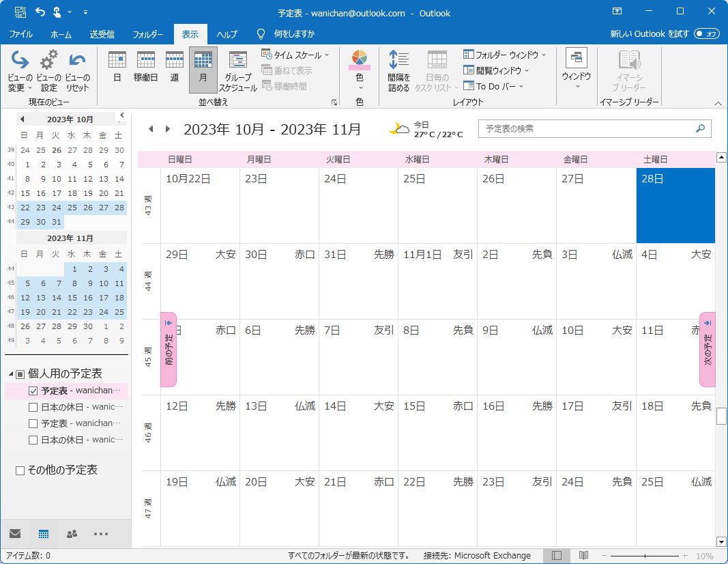Open 並べ替え group dialog launcher
728x564 pixels.
point(334,102)
